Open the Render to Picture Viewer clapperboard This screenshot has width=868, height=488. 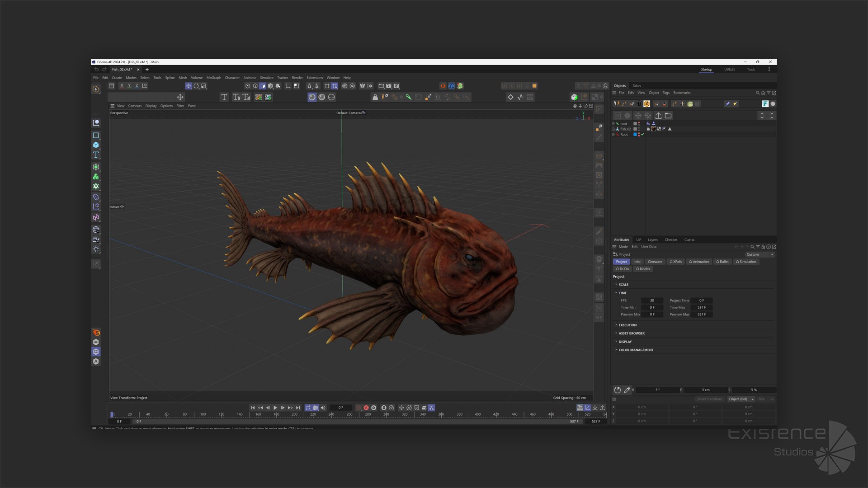pos(389,86)
